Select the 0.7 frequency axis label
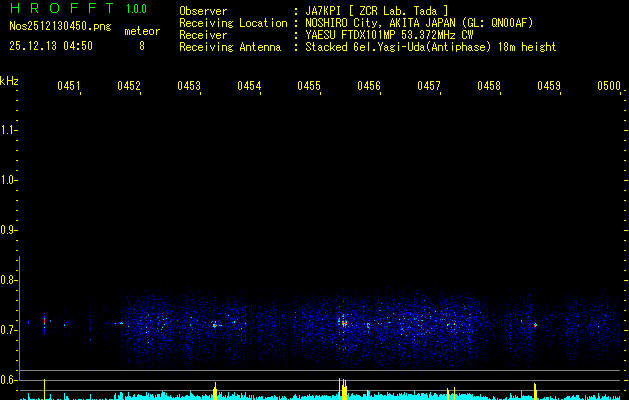The image size is (629, 400). (x=9, y=330)
